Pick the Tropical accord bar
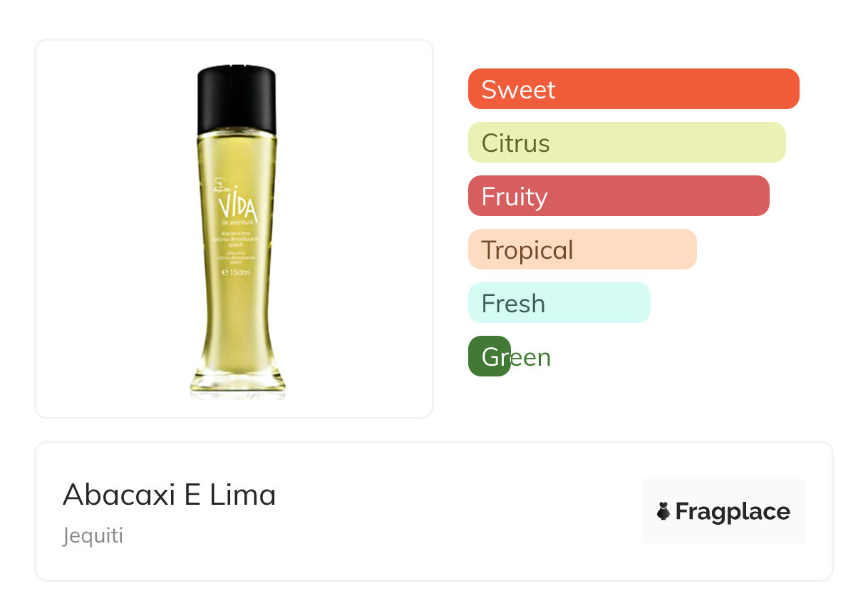The height and width of the screenshot is (616, 868). coord(582,250)
